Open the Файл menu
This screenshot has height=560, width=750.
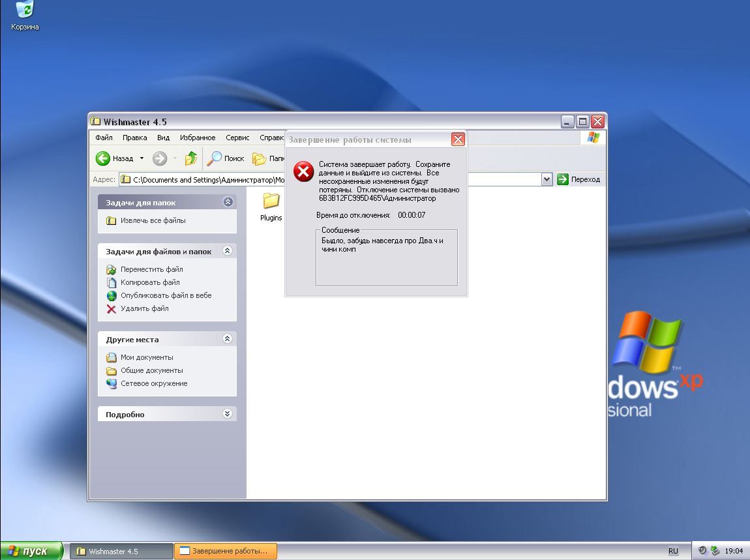pyautogui.click(x=104, y=138)
